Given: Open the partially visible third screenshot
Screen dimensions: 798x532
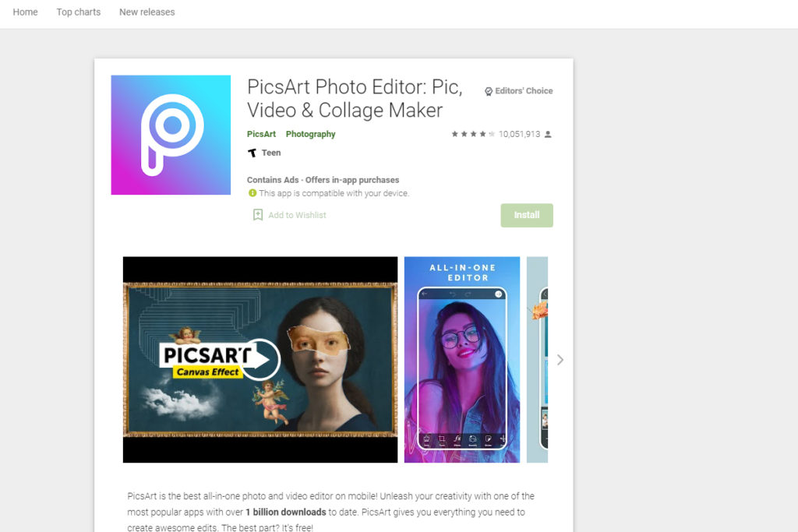Looking at the screenshot, I should [x=538, y=360].
